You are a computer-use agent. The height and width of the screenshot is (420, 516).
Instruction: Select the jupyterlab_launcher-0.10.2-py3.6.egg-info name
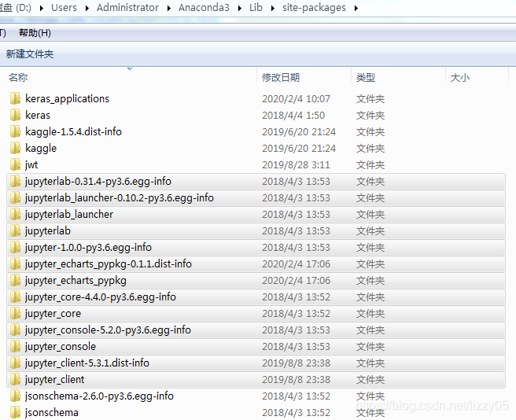(119, 198)
